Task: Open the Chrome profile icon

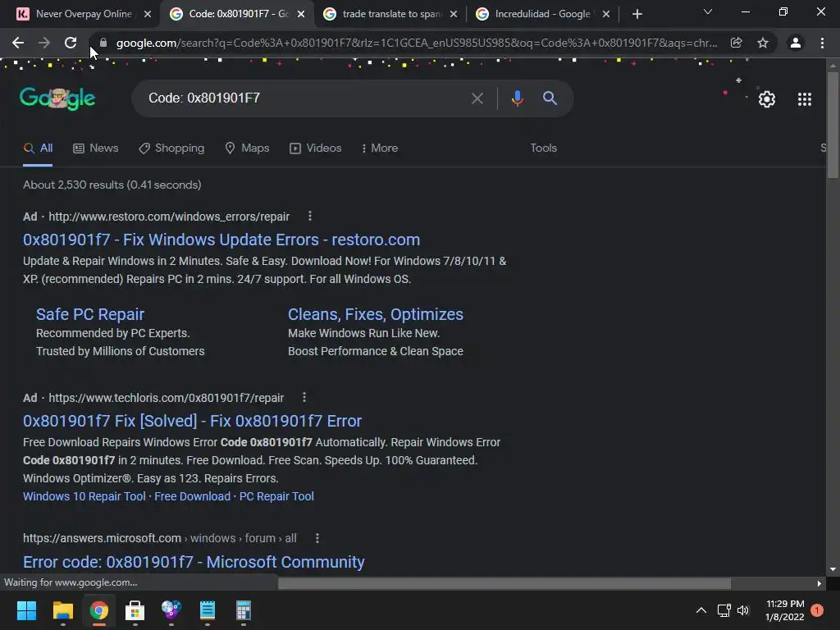Action: [795, 43]
